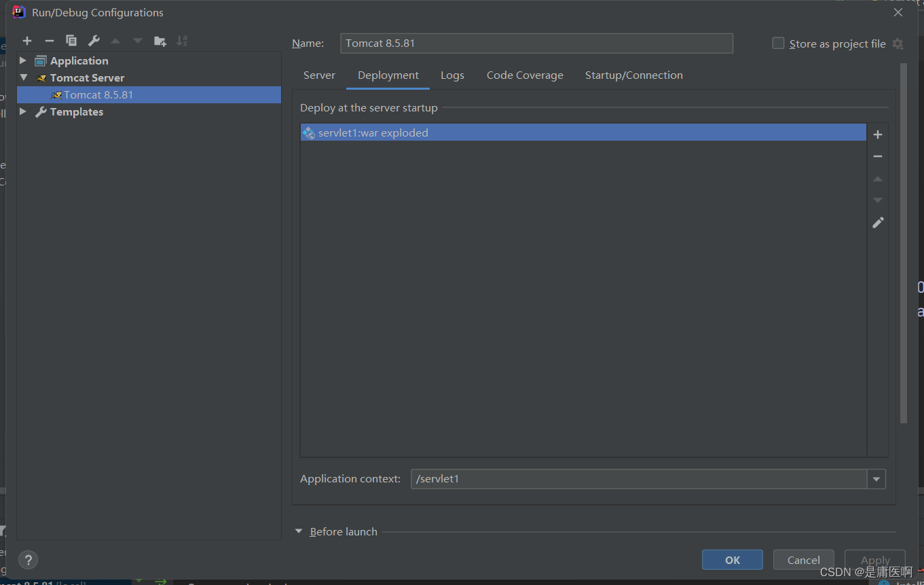Confirm with the OK button
924x585 pixels.
pos(733,560)
